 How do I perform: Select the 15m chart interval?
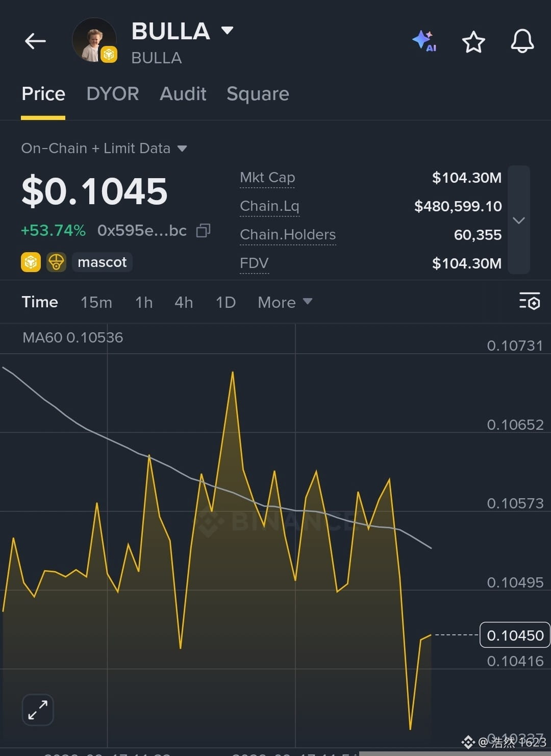click(x=96, y=302)
